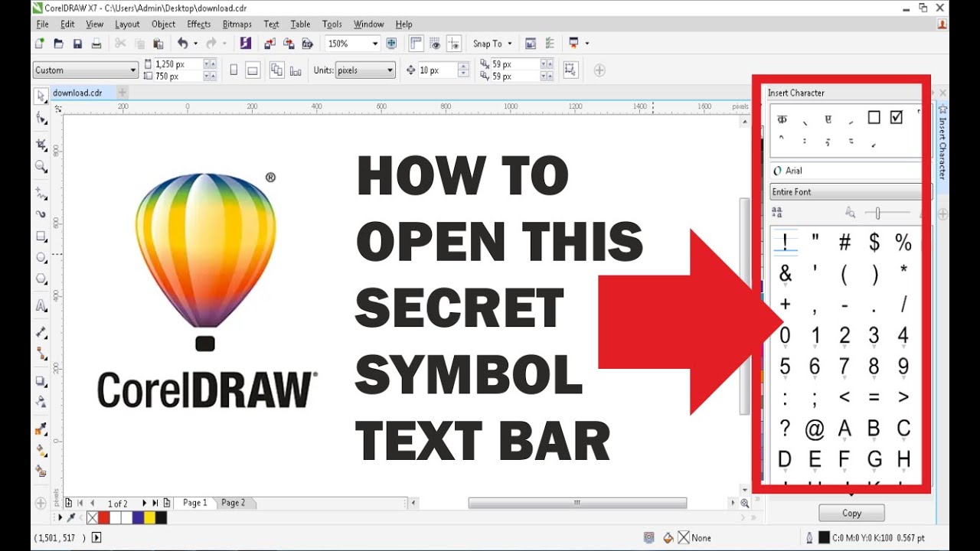Open the Effects menu
Screen dimensions: 980x551
[199, 24]
